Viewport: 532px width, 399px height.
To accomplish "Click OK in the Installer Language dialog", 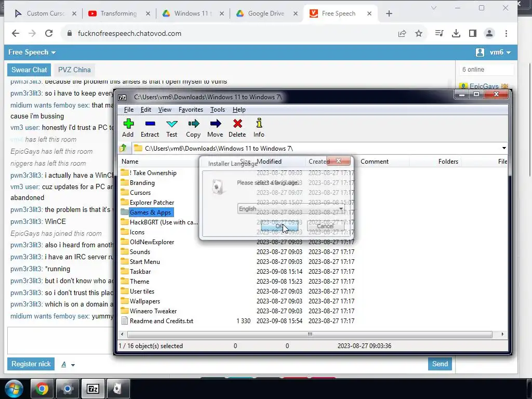I will click(x=280, y=226).
